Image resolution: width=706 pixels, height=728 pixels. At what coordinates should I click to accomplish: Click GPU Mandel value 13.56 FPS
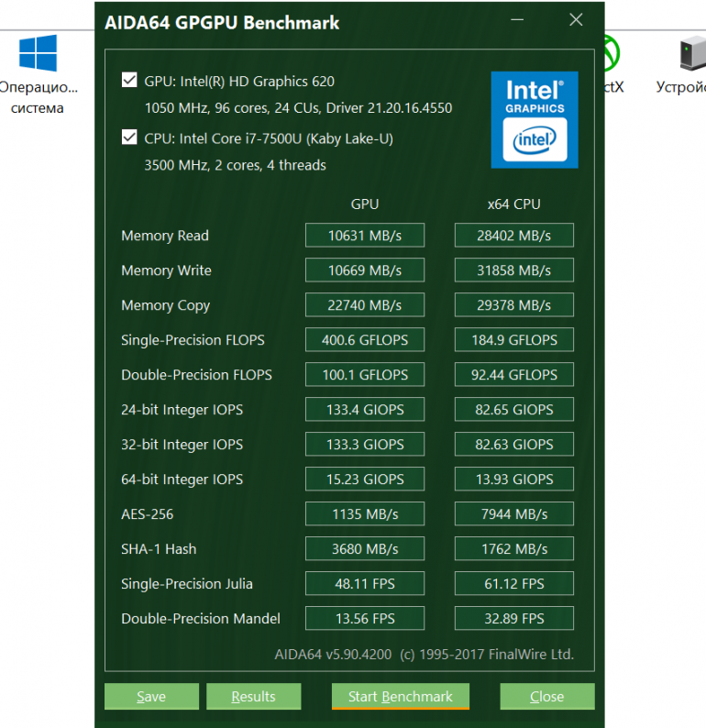365,618
